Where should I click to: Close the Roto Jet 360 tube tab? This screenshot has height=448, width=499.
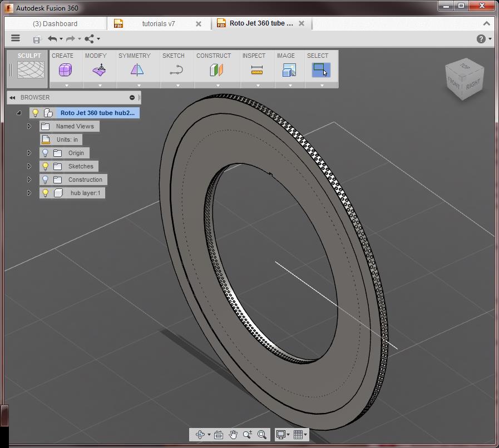(x=302, y=23)
